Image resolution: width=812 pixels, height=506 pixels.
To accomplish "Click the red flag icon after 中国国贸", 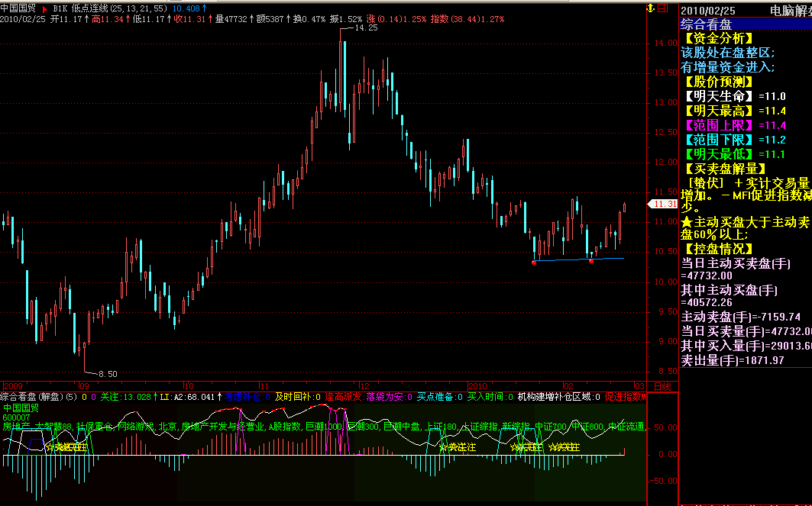I will click(44, 8).
